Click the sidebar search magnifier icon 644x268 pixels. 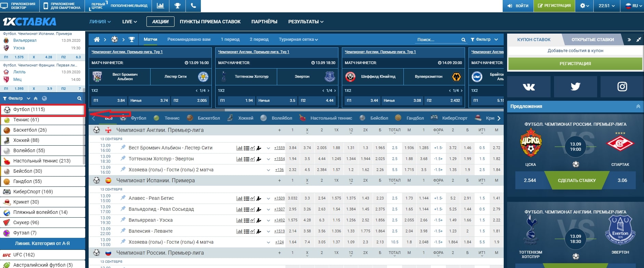pyautogui.click(x=79, y=98)
